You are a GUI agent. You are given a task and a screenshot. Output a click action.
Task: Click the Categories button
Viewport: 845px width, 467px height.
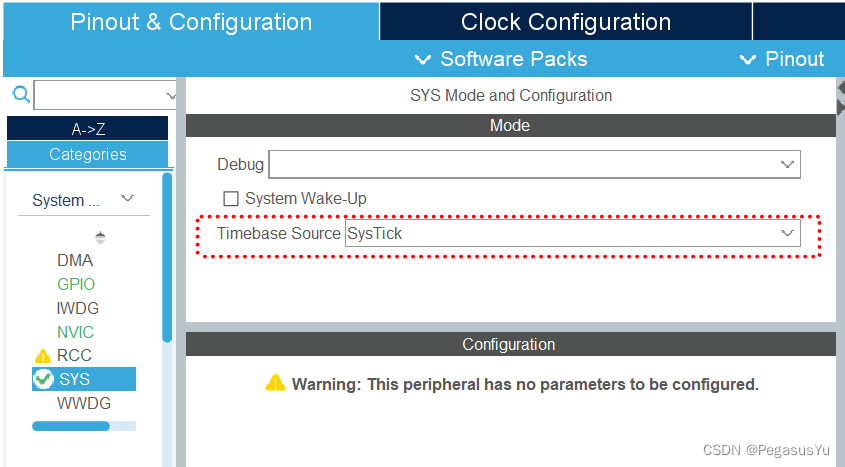87,155
